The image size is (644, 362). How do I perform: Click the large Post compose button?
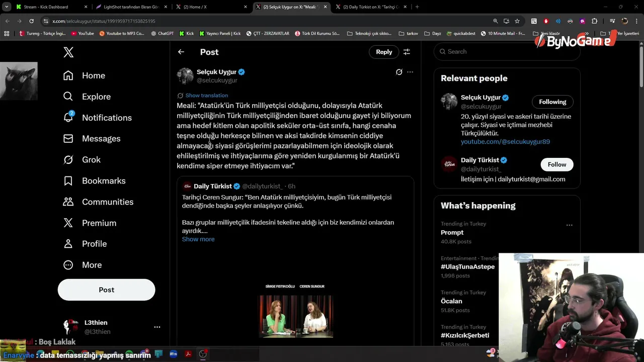[106, 290]
